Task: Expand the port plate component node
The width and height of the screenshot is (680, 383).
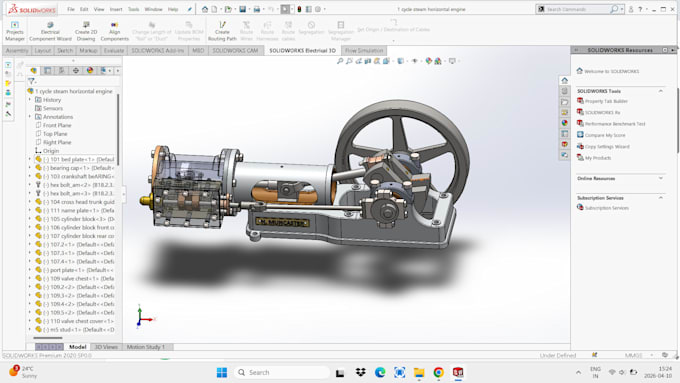Action: (30, 270)
